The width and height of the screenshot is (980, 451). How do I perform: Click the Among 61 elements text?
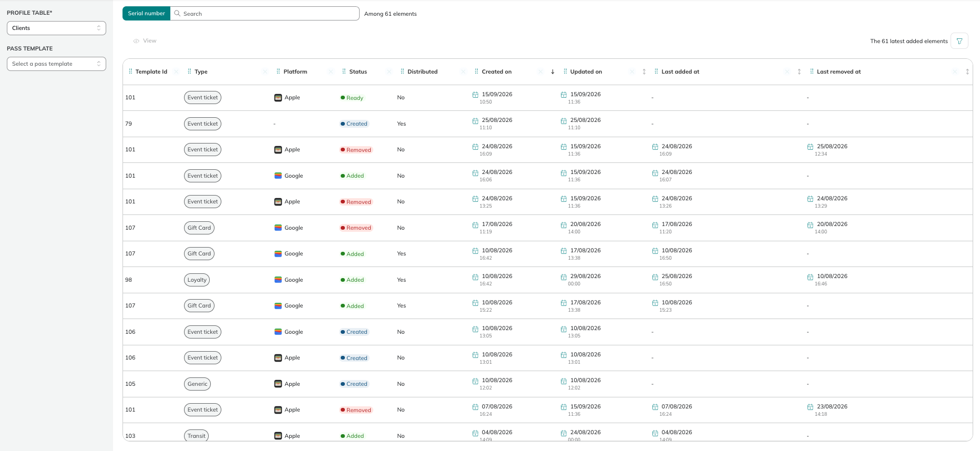point(390,14)
